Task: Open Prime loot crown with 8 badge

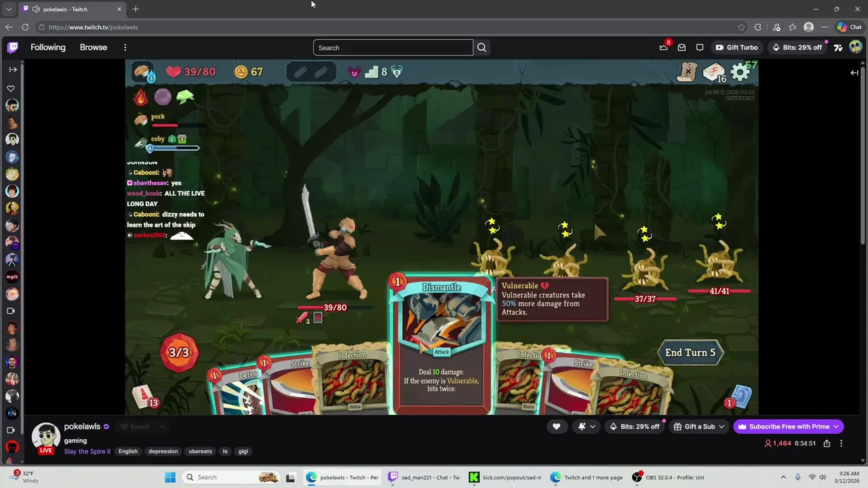Action: pyautogui.click(x=664, y=47)
